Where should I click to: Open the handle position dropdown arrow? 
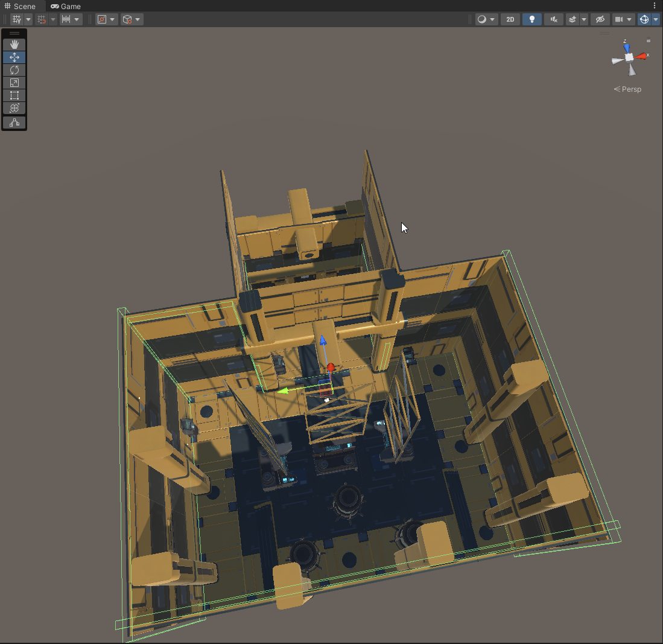(112, 19)
